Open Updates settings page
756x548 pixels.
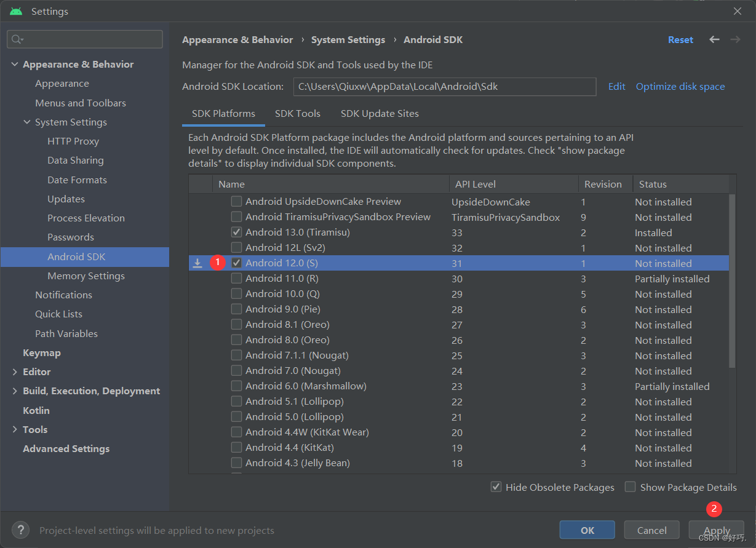66,199
